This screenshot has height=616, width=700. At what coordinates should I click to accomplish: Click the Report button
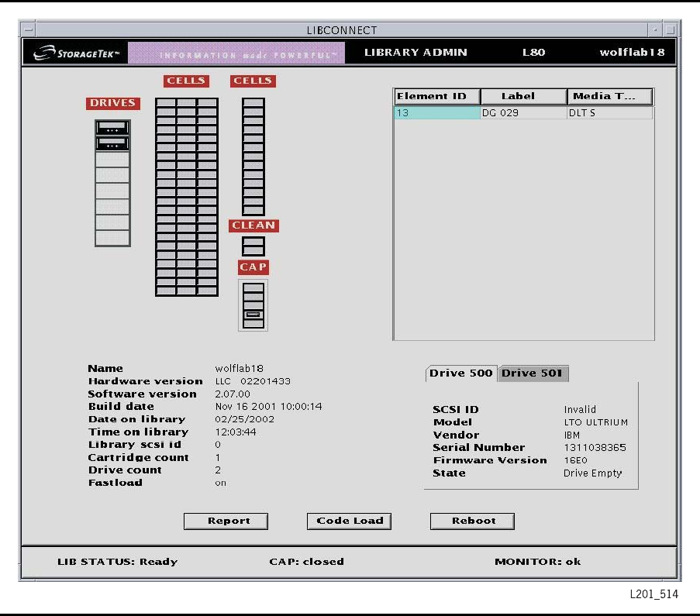click(226, 521)
